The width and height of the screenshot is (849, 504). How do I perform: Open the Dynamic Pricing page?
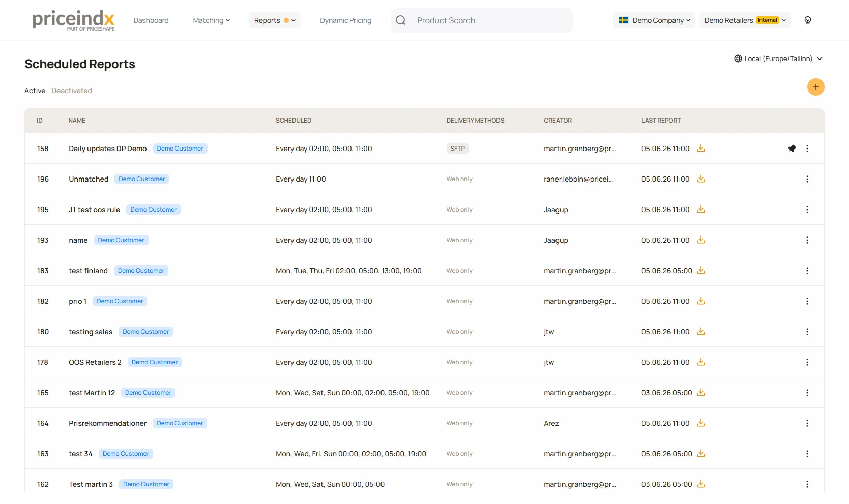point(345,20)
